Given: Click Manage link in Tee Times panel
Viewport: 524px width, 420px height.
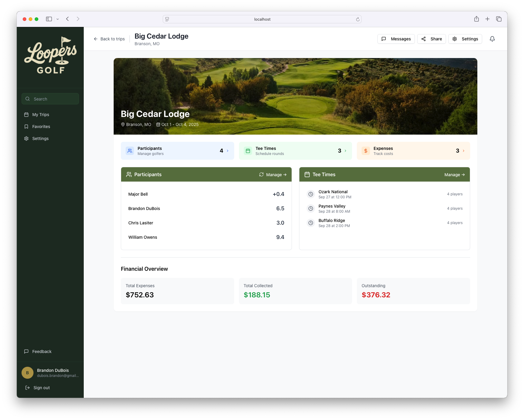Looking at the screenshot, I should click(454, 175).
